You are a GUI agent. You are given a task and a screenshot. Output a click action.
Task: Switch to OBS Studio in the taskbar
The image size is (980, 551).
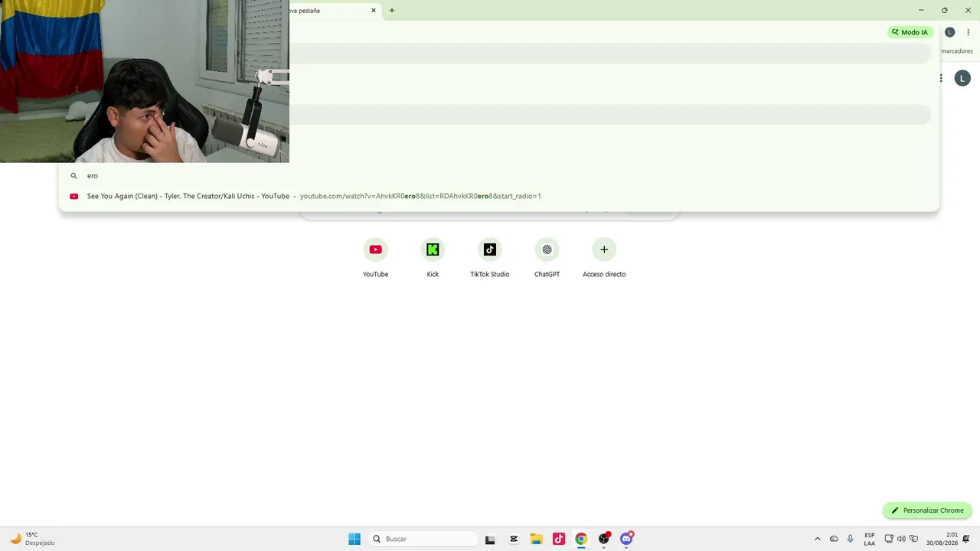click(604, 539)
